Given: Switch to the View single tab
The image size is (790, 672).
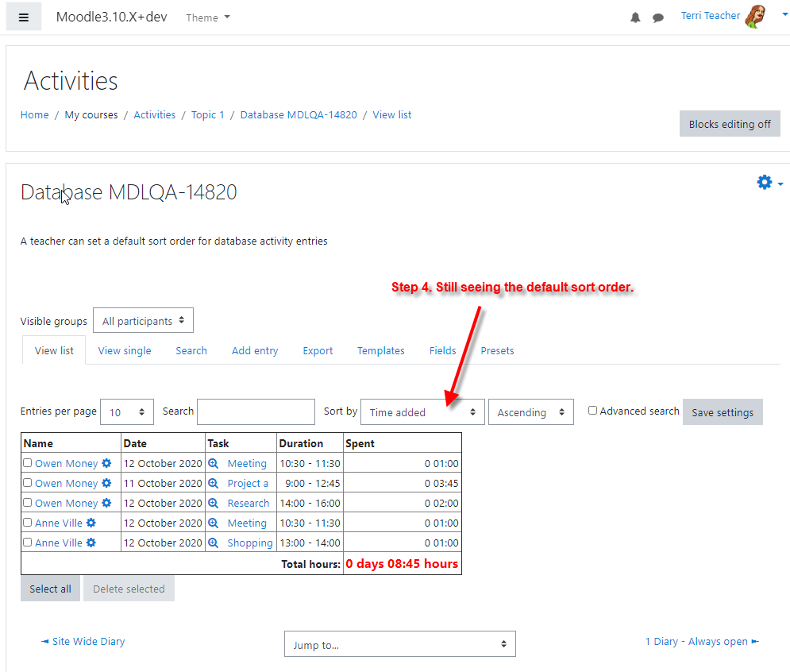Looking at the screenshot, I should [x=125, y=350].
